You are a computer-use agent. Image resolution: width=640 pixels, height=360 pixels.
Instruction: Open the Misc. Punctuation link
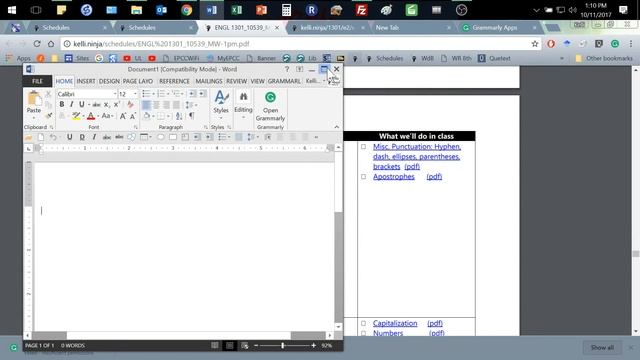coord(417,156)
